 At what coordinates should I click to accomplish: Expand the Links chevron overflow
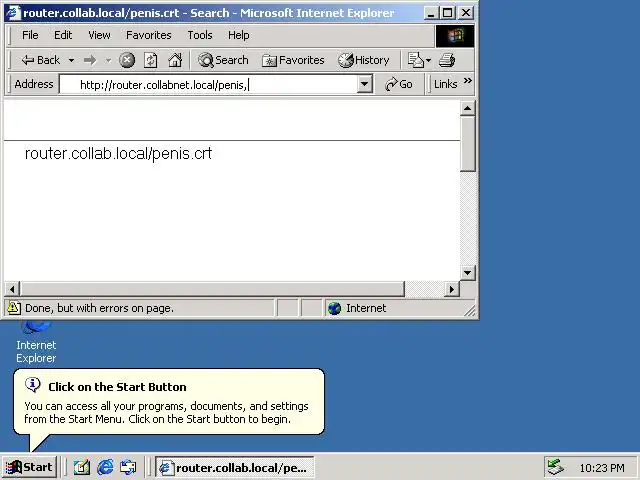pyautogui.click(x=468, y=80)
